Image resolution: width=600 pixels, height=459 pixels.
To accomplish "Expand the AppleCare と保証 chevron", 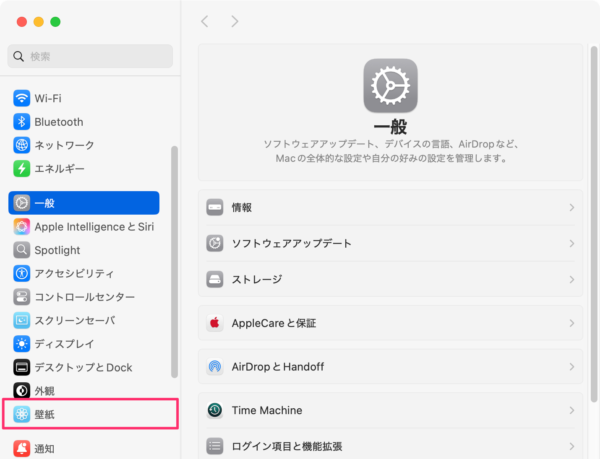I will (x=572, y=323).
